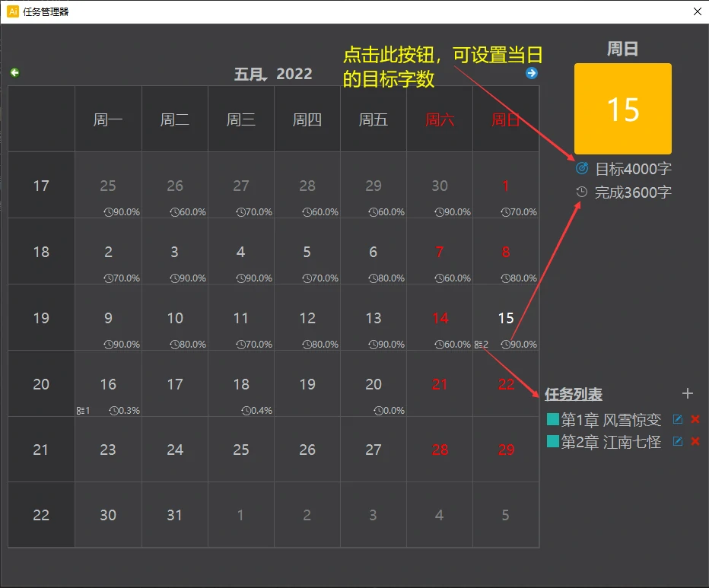
Task: Select April 30 greyed cell
Action: click(440, 186)
